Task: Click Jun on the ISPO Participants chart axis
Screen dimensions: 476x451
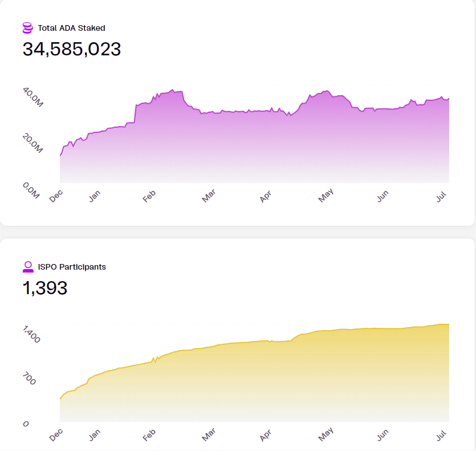Action: pyautogui.click(x=383, y=435)
